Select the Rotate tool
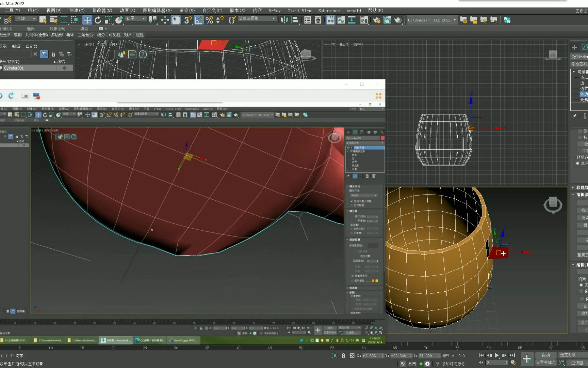The image size is (588, 368). pos(98,20)
